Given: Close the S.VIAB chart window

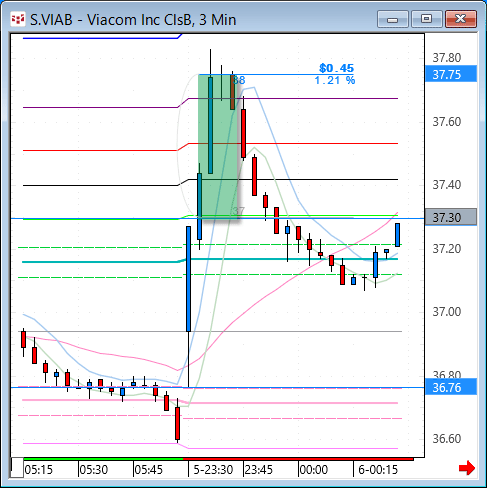Looking at the screenshot, I should coord(461,19).
